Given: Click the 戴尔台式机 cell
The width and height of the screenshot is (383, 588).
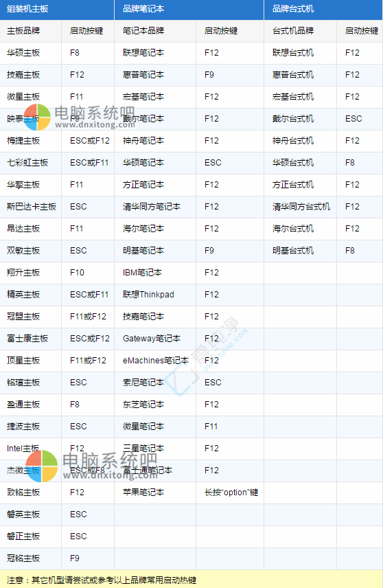Looking at the screenshot, I should (293, 119).
